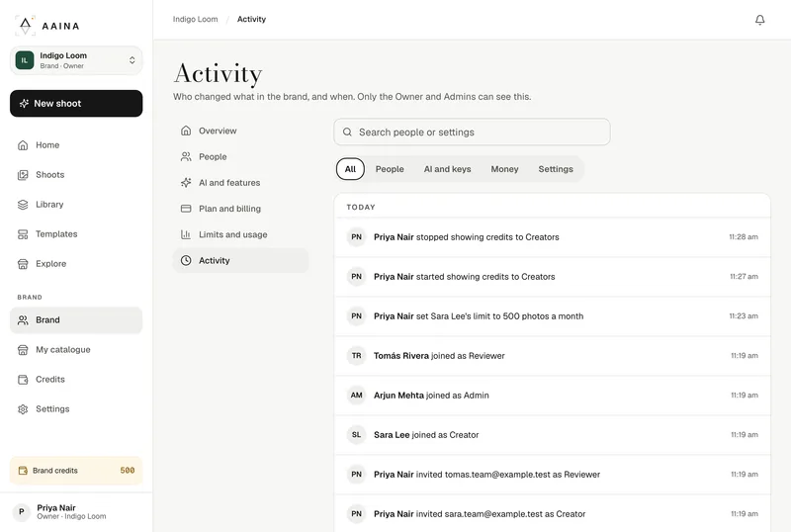791x532 pixels.
Task: Click AM avatar in Arjun Mehta row
Action: pos(356,396)
